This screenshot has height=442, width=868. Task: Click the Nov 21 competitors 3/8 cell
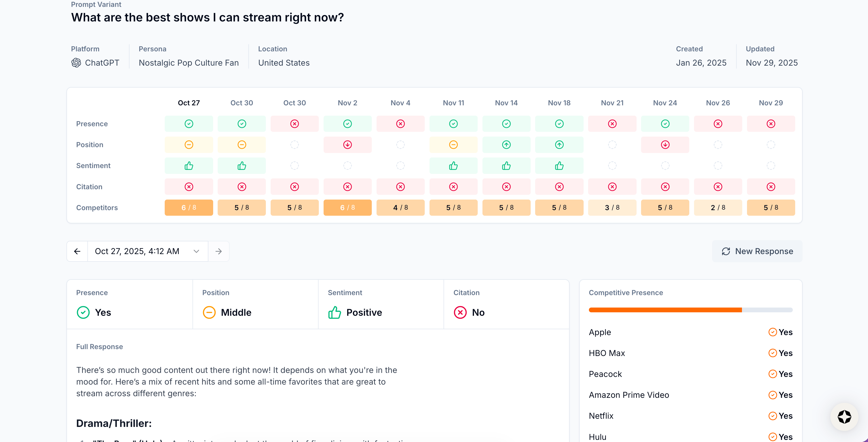click(x=612, y=208)
